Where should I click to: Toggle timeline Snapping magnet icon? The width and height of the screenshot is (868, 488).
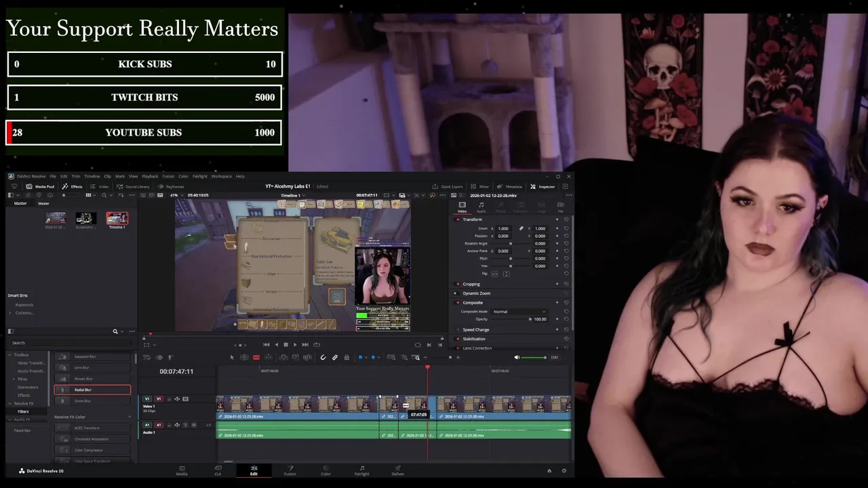click(323, 357)
